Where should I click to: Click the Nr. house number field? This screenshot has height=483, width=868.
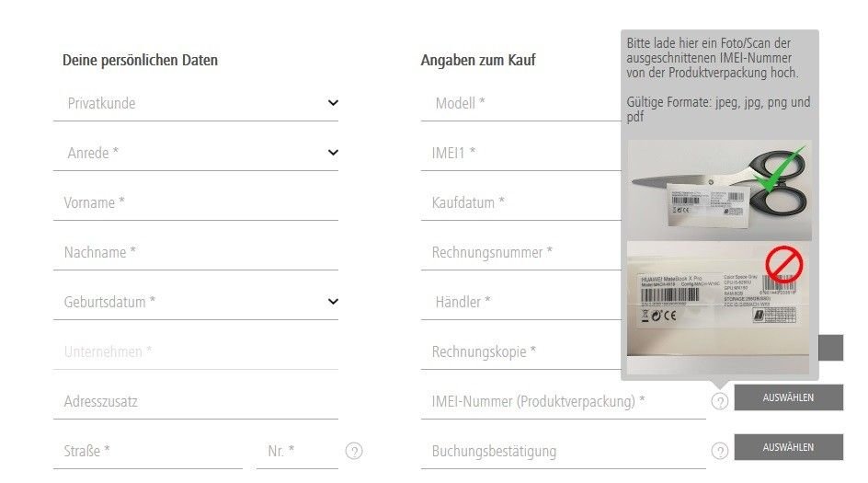coord(297,452)
